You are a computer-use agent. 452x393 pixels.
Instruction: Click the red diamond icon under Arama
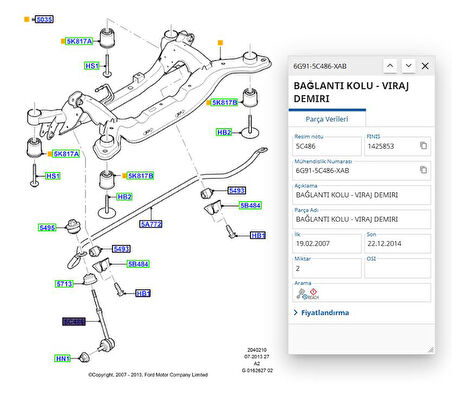(x=313, y=292)
